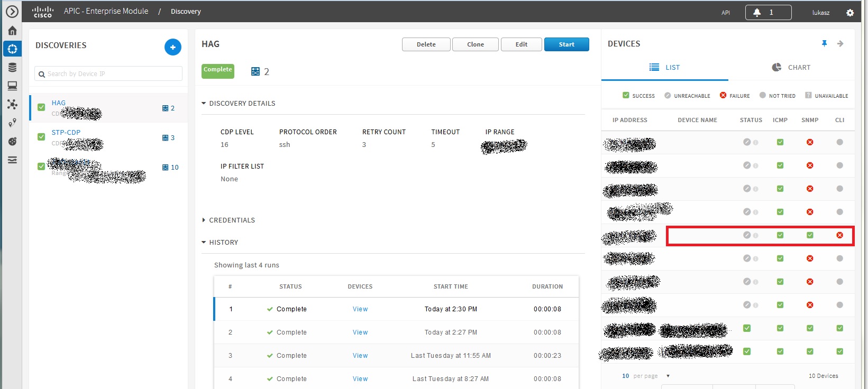The image size is (868, 389).
Task: View devices for Tuesday 11:55 AM run
Action: (360, 356)
